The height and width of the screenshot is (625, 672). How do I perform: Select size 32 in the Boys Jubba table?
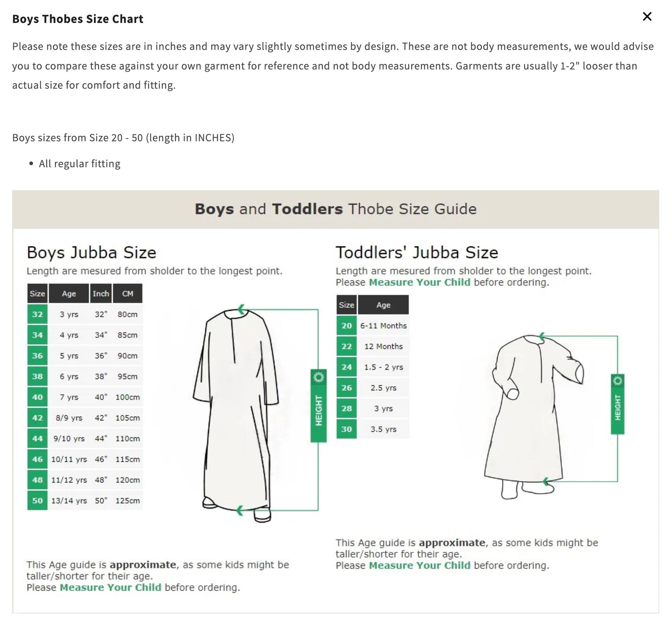pyautogui.click(x=37, y=314)
